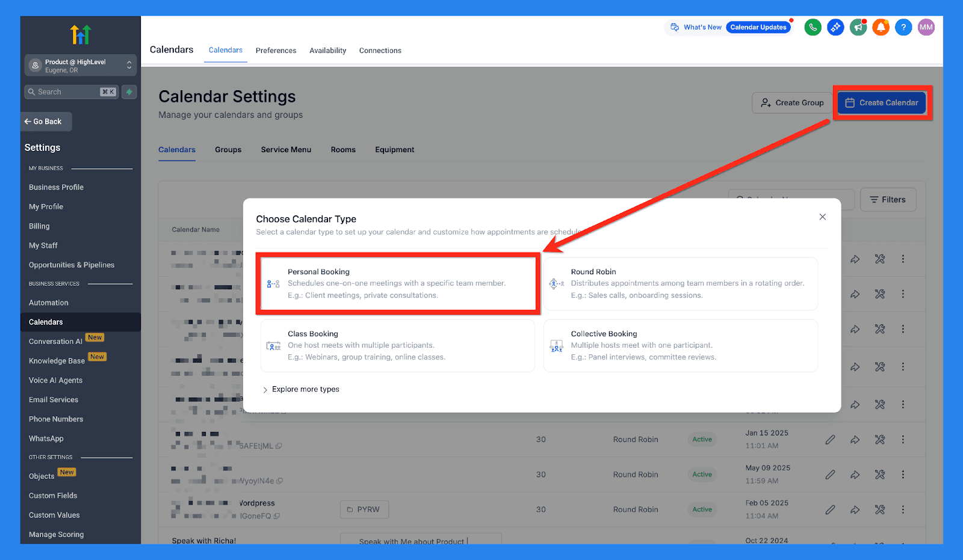Screen dimensions: 963x560
Task: Open What's New link
Action: pyautogui.click(x=696, y=27)
